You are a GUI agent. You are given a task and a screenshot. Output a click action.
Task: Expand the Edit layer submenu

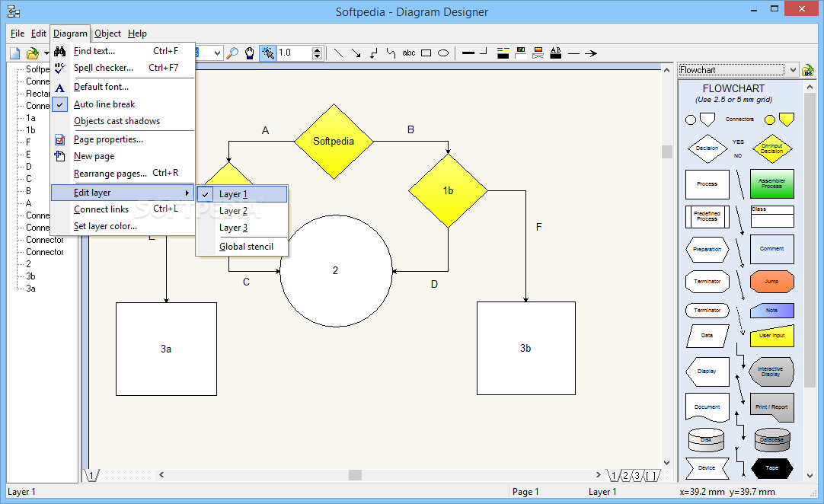(123, 193)
